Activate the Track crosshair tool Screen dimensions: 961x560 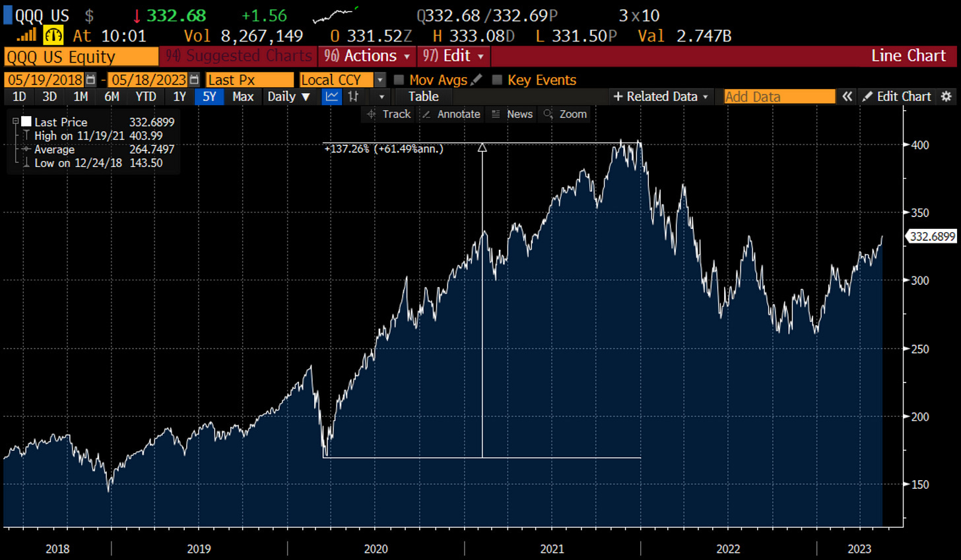pyautogui.click(x=389, y=114)
